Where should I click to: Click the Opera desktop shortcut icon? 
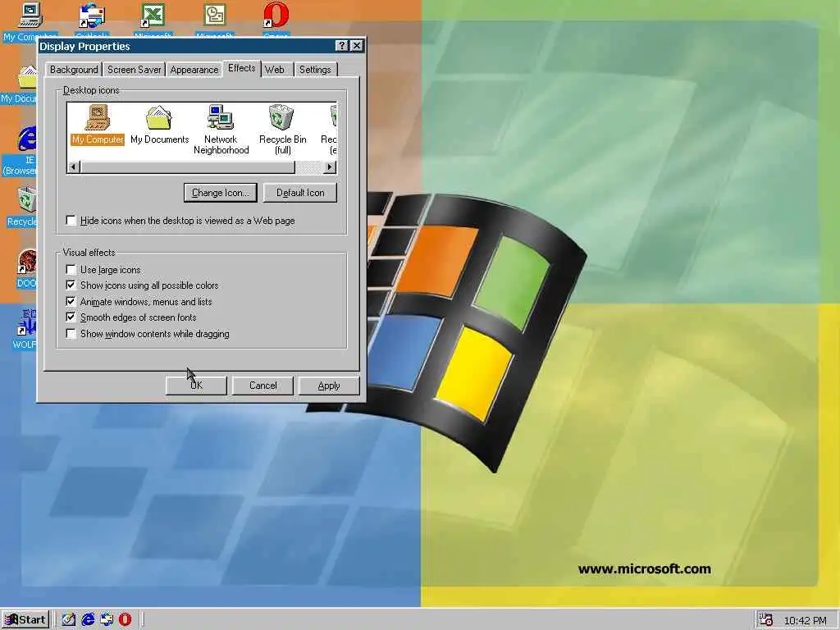tap(276, 20)
